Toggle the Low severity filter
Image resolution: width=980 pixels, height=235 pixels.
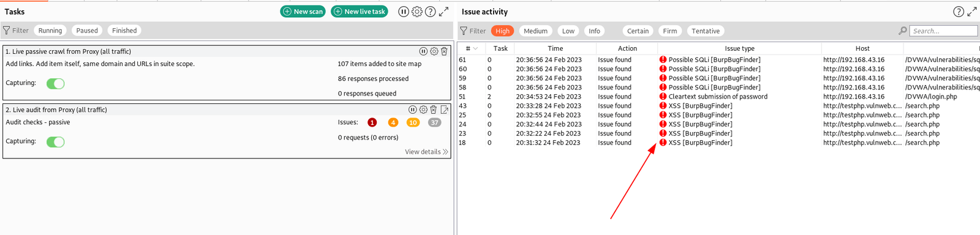[568, 31]
